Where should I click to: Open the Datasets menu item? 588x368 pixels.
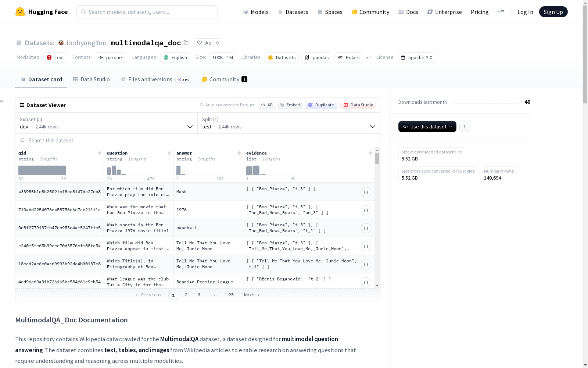coord(293,12)
